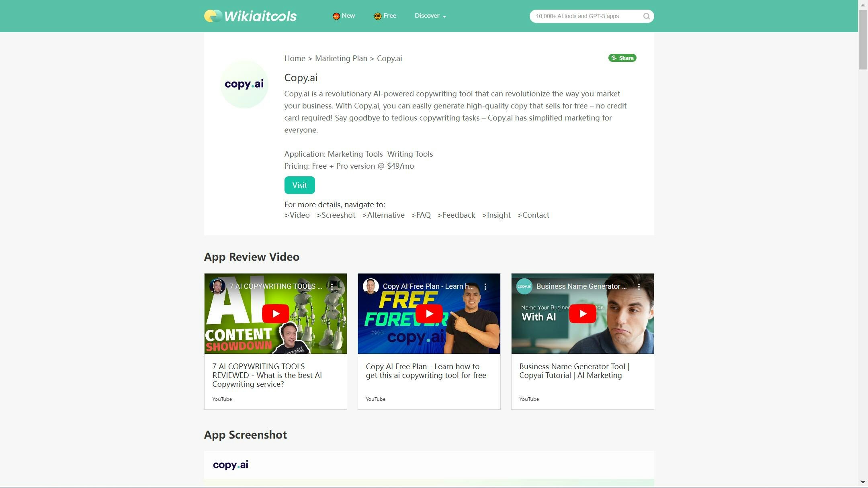Click the Share button

tap(622, 58)
